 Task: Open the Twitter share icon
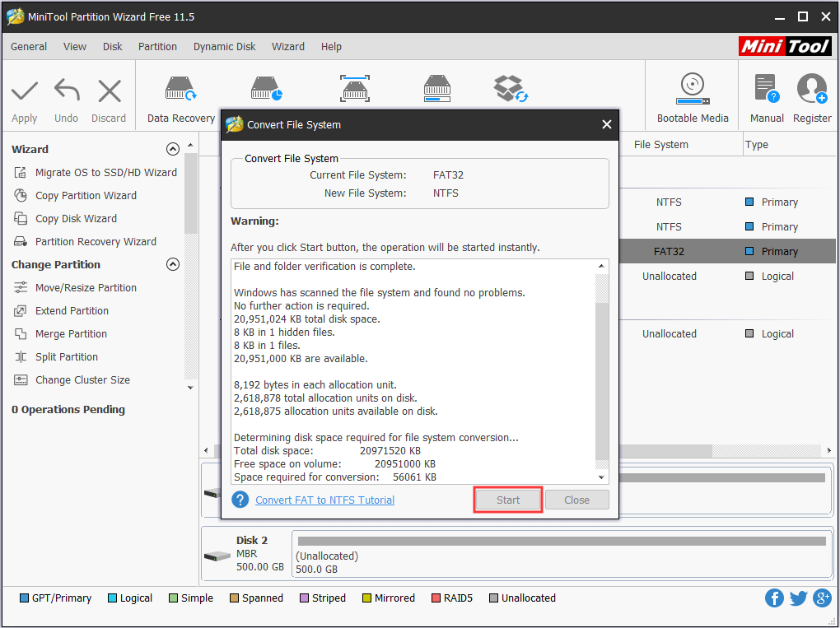pos(798,598)
